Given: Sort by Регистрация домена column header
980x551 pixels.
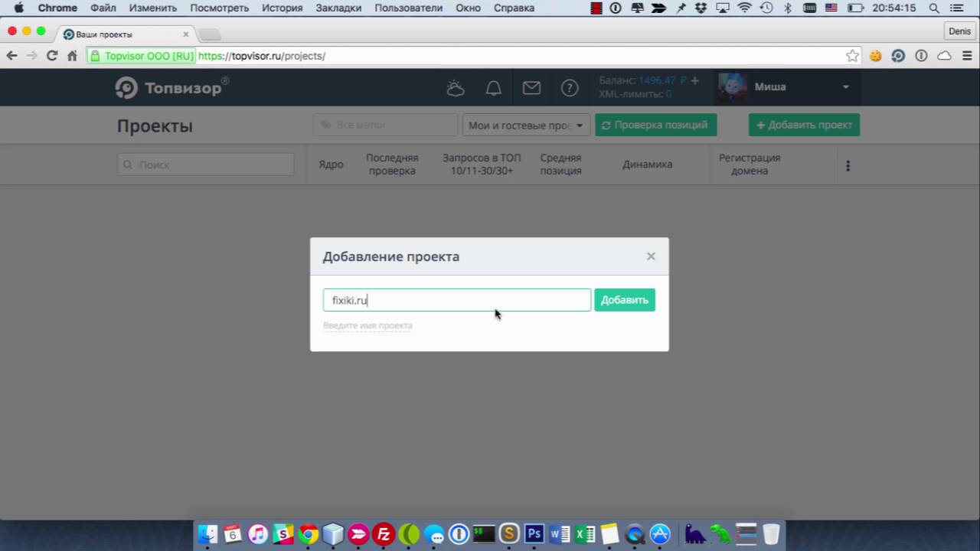Looking at the screenshot, I should (750, 165).
